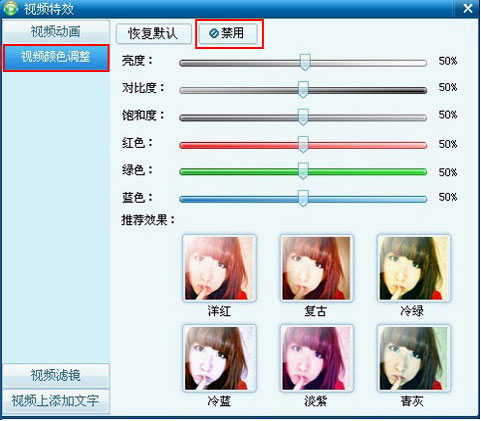481x421 pixels.
Task: Open the 视频动画 tab
Action: click(56, 32)
